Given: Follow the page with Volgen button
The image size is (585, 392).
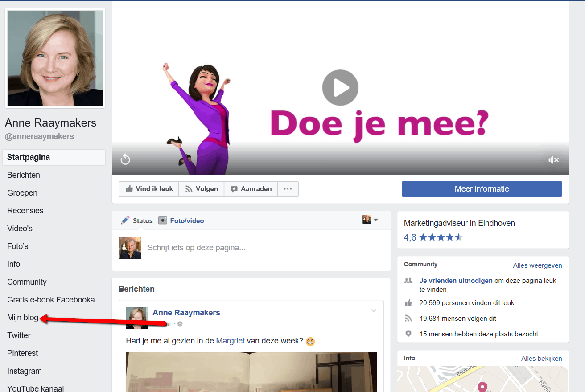Looking at the screenshot, I should pyautogui.click(x=202, y=189).
